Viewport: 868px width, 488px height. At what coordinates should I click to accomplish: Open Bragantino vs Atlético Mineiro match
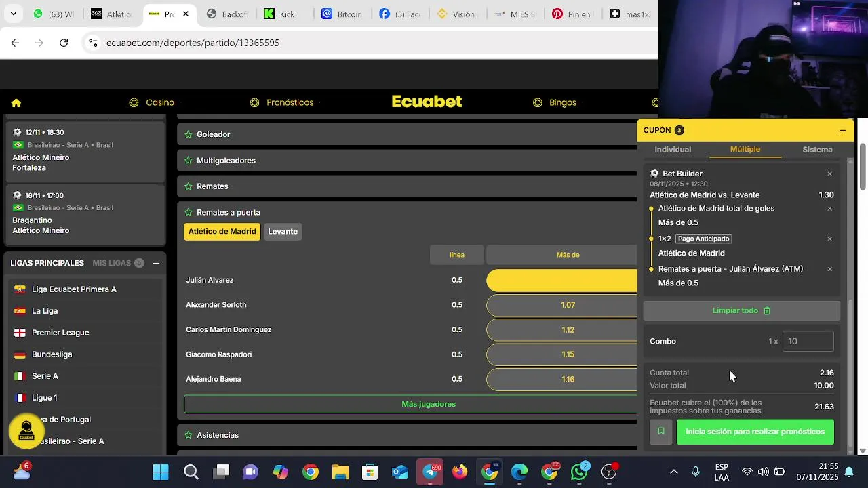pyautogui.click(x=85, y=213)
